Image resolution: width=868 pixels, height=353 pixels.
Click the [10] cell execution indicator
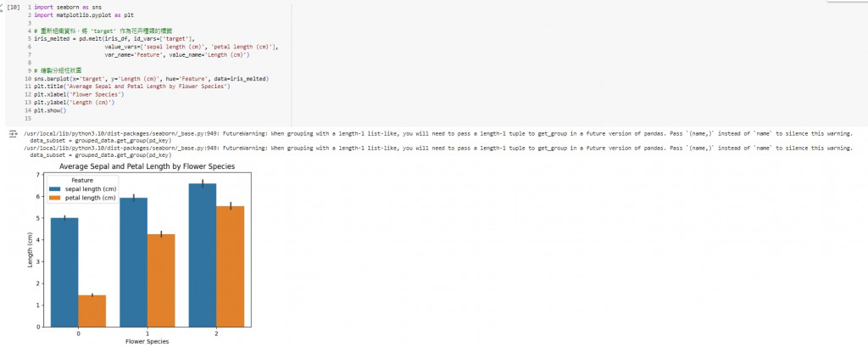(15, 7)
